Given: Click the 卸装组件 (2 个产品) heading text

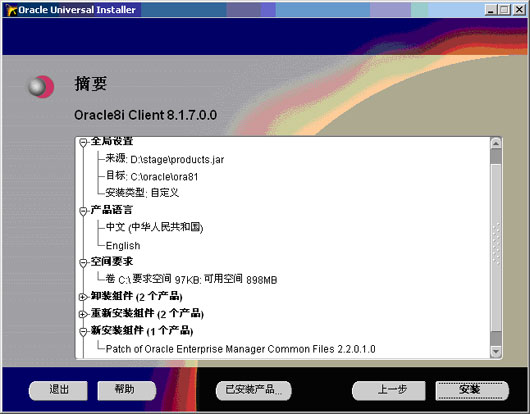Looking at the screenshot, I should (137, 296).
